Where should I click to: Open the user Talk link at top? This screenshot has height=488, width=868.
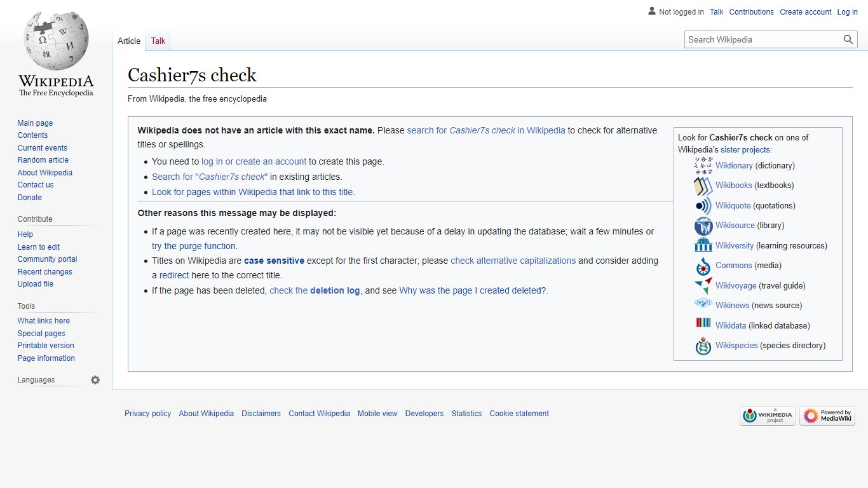717,12
